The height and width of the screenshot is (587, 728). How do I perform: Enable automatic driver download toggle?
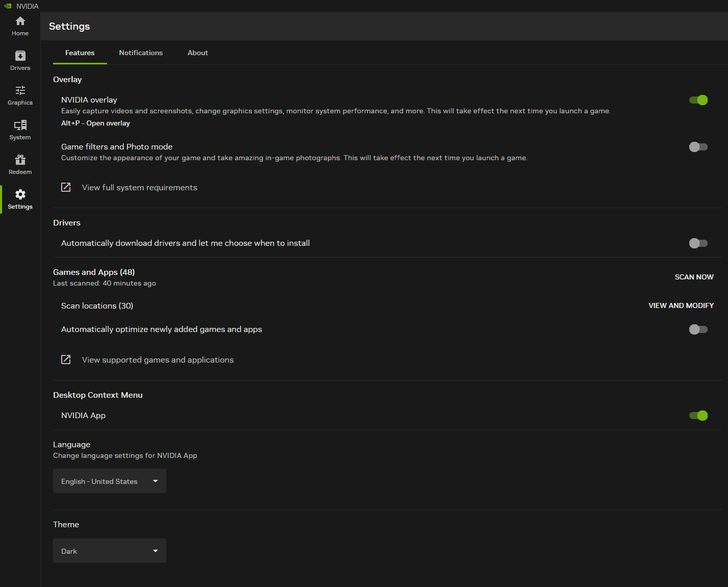(x=698, y=243)
